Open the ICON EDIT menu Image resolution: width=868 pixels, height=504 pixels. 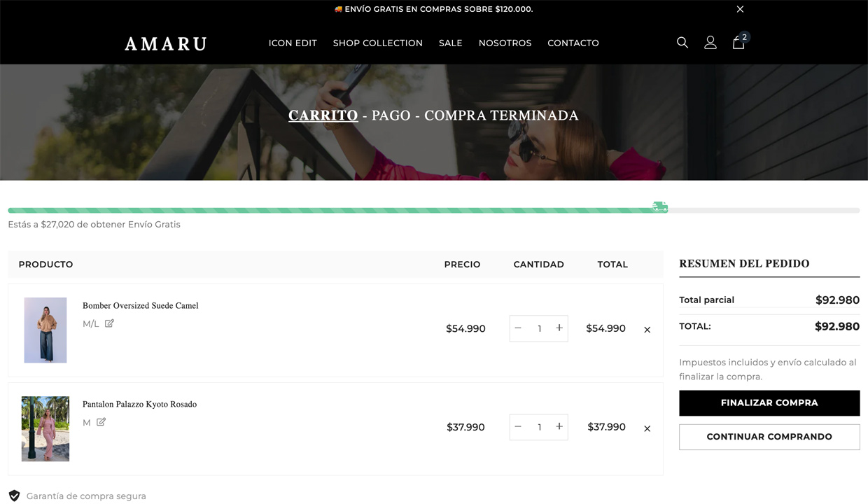click(293, 43)
